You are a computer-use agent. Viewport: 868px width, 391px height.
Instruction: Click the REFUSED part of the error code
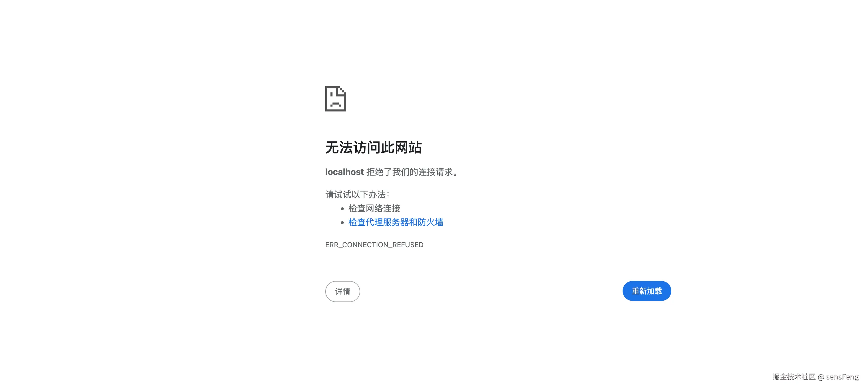[x=408, y=245]
